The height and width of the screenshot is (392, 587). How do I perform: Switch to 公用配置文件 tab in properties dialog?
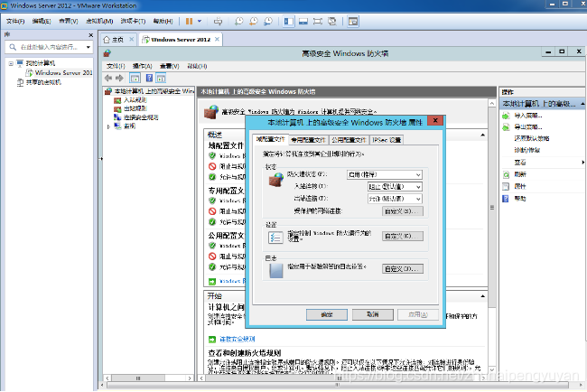point(349,140)
